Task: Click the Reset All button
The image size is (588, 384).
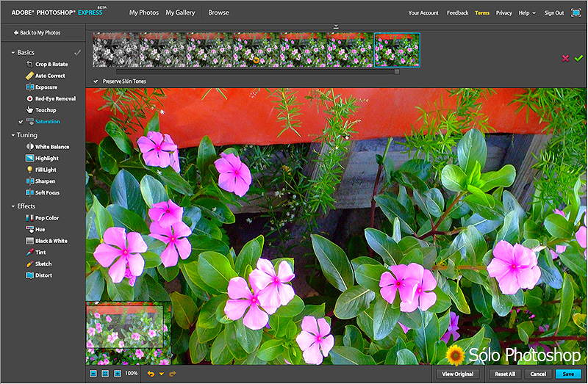Action: click(505, 374)
